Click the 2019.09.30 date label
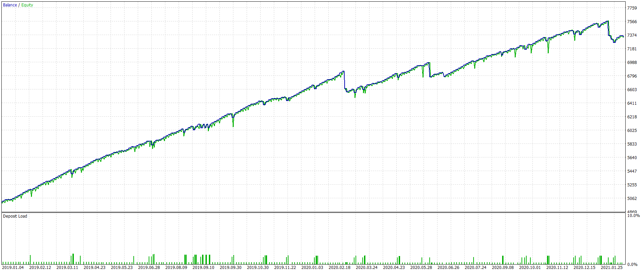 231,268
